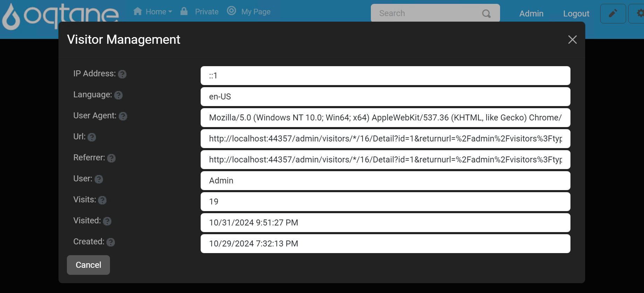
Task: Click the search magnifier icon
Action: pyautogui.click(x=486, y=14)
